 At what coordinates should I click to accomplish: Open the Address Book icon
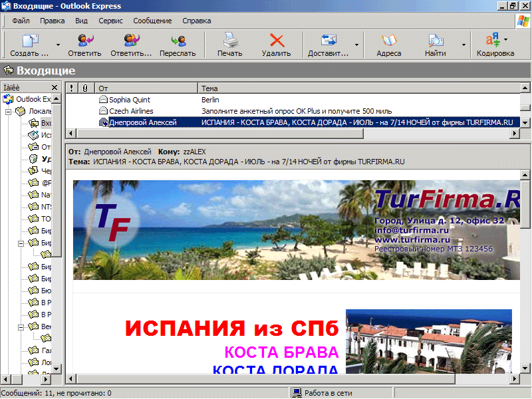(x=388, y=41)
